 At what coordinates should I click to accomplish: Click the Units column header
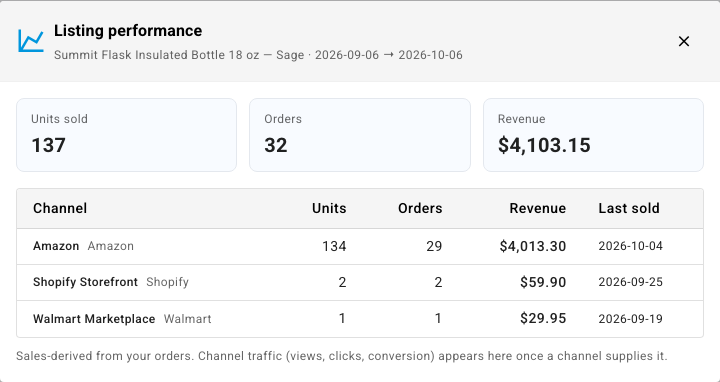pos(329,208)
